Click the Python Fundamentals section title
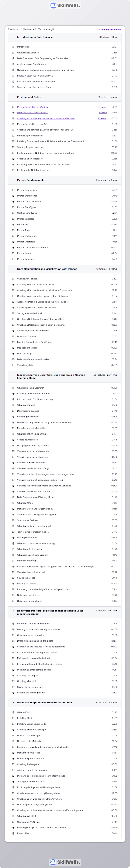Screen dimensions: 130x868 31,180
